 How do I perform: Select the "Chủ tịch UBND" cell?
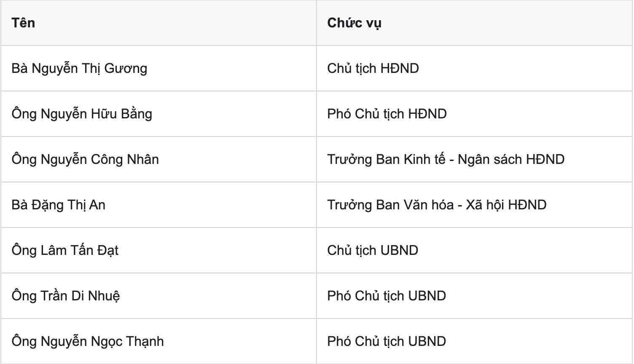(475, 250)
